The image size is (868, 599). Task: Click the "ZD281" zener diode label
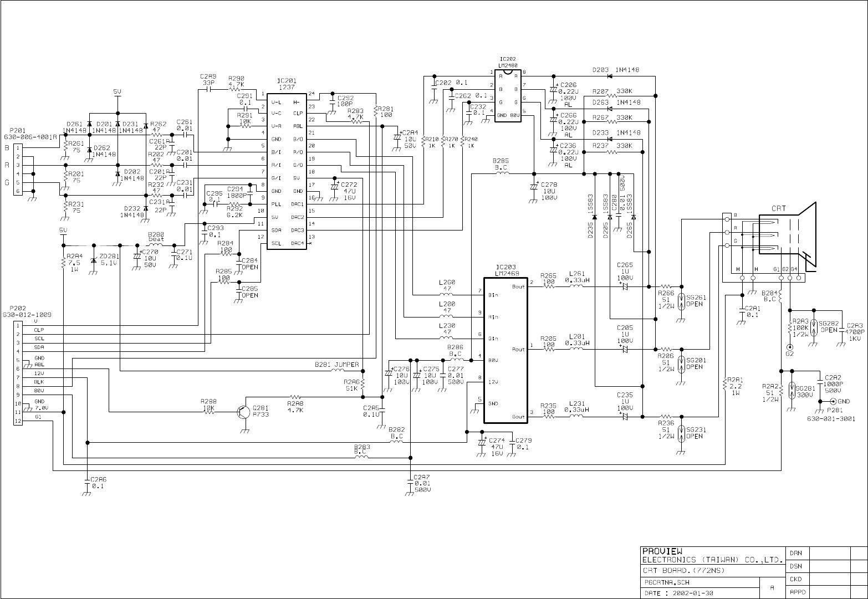tap(109, 257)
